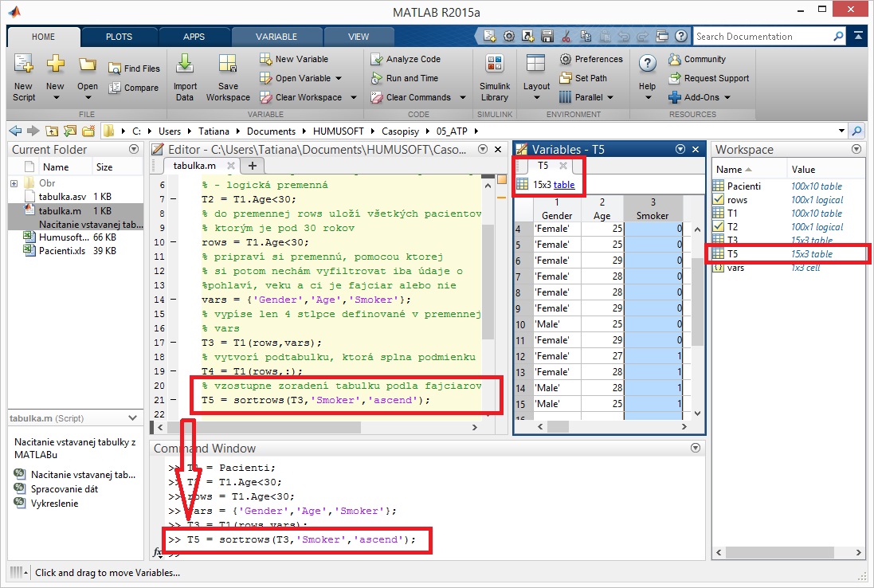
Task: Open the Set Path dialog
Action: (x=583, y=78)
